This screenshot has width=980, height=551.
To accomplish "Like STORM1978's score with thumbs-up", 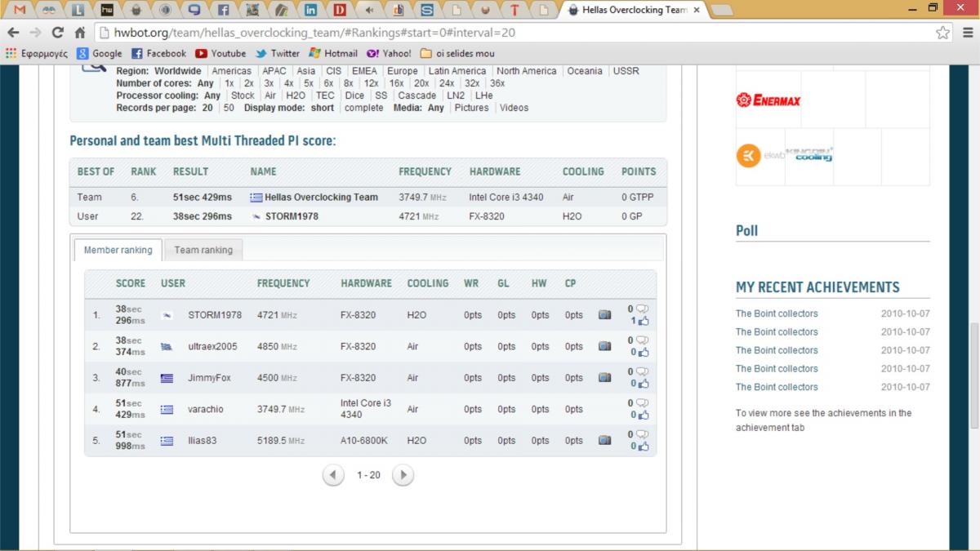I will click(643, 321).
